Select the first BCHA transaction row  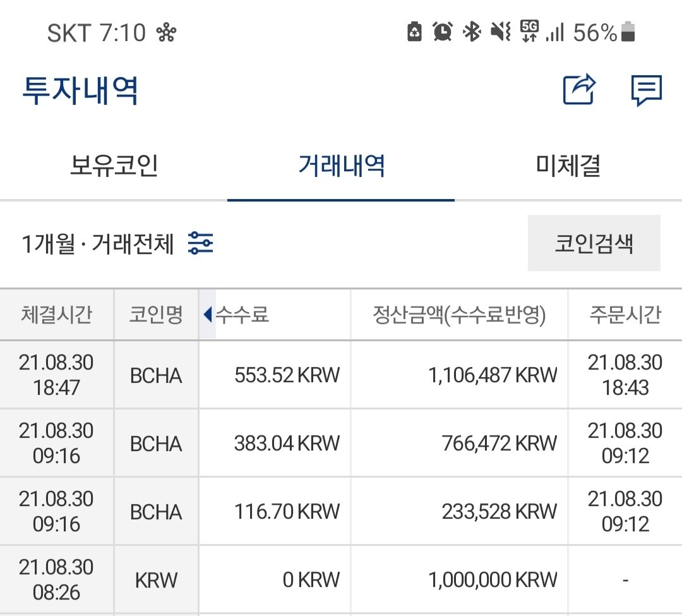[x=341, y=374]
